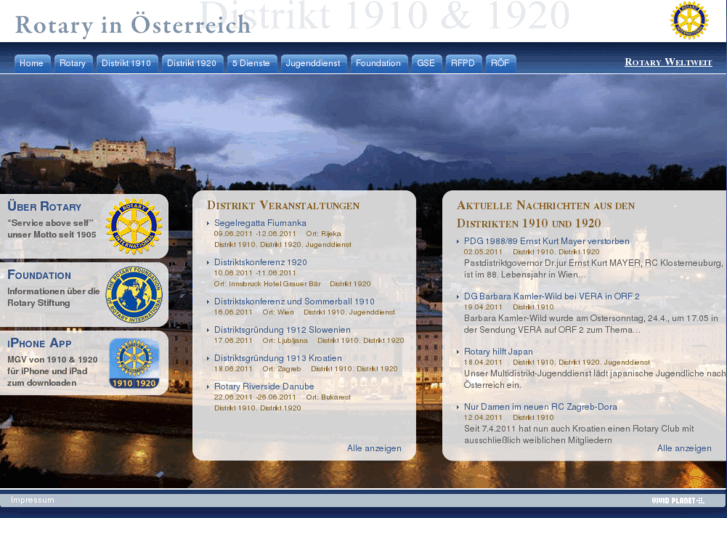Open the iPhone App sidebar heading
The image size is (727, 545).
point(39,343)
